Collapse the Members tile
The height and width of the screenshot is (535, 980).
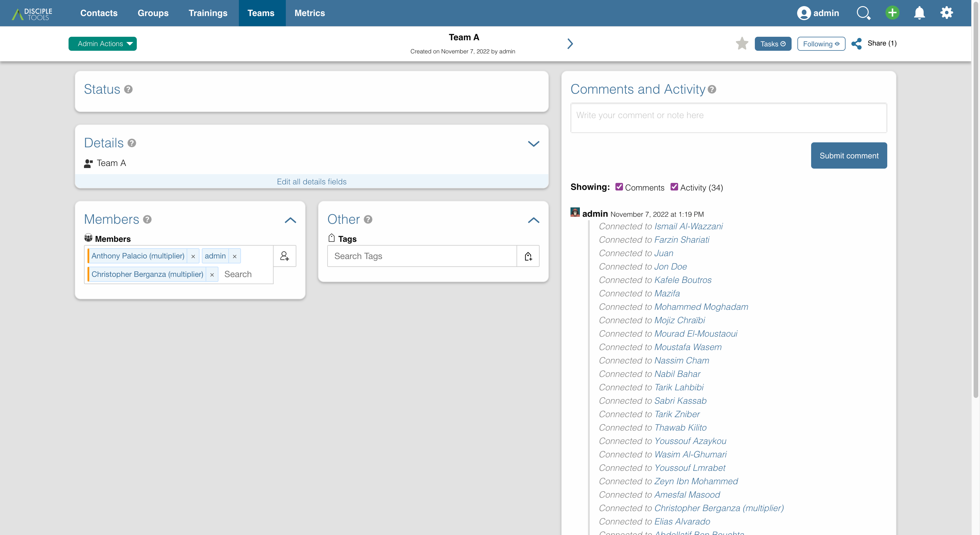pyautogui.click(x=290, y=220)
